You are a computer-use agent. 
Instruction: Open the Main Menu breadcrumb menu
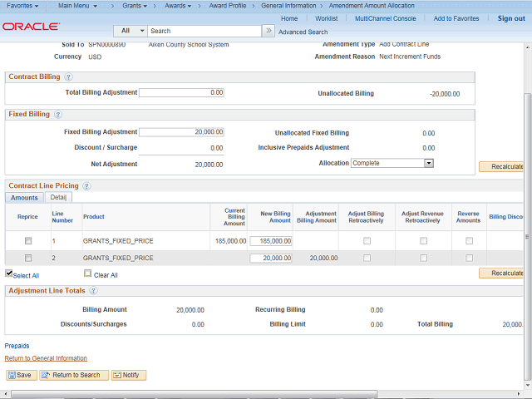coord(77,6)
